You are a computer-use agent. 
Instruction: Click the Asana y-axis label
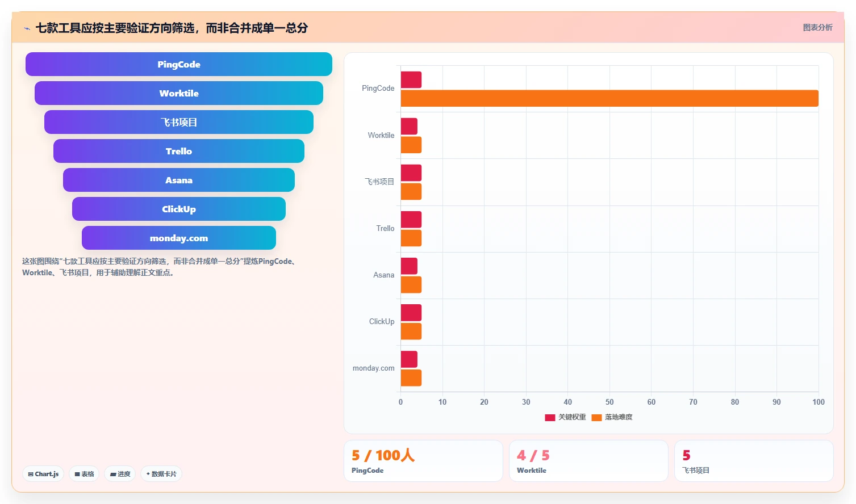[383, 275]
